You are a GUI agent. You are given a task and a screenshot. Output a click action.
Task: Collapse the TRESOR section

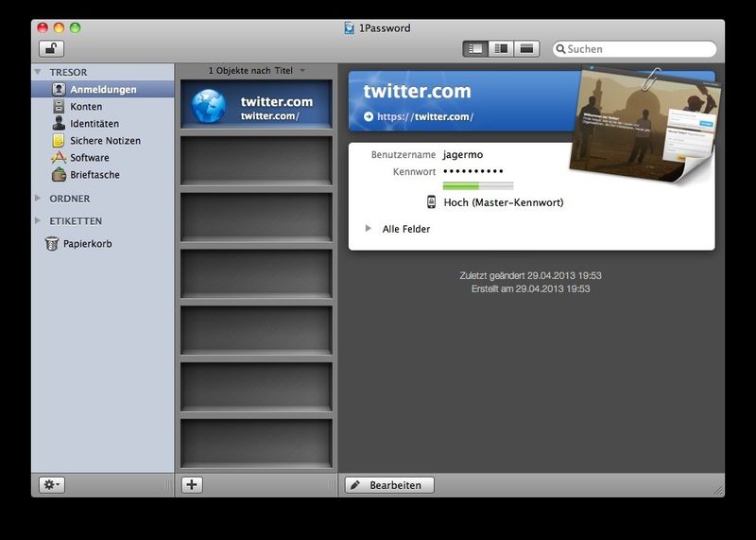point(38,72)
